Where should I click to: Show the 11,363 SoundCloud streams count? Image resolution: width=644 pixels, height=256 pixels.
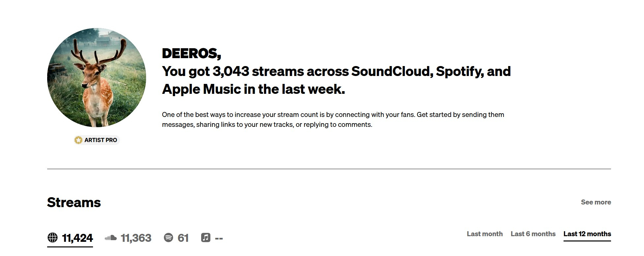click(x=136, y=238)
